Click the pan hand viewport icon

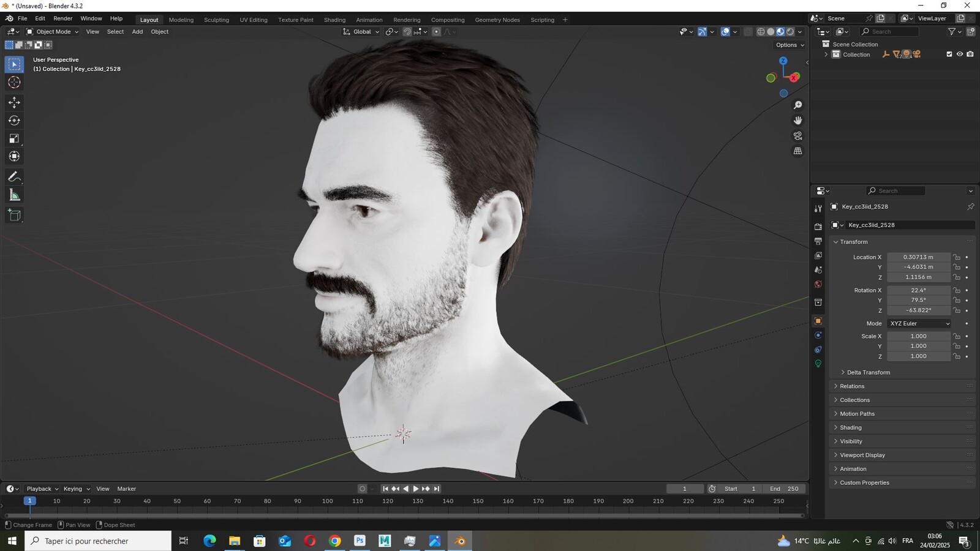pyautogui.click(x=797, y=121)
